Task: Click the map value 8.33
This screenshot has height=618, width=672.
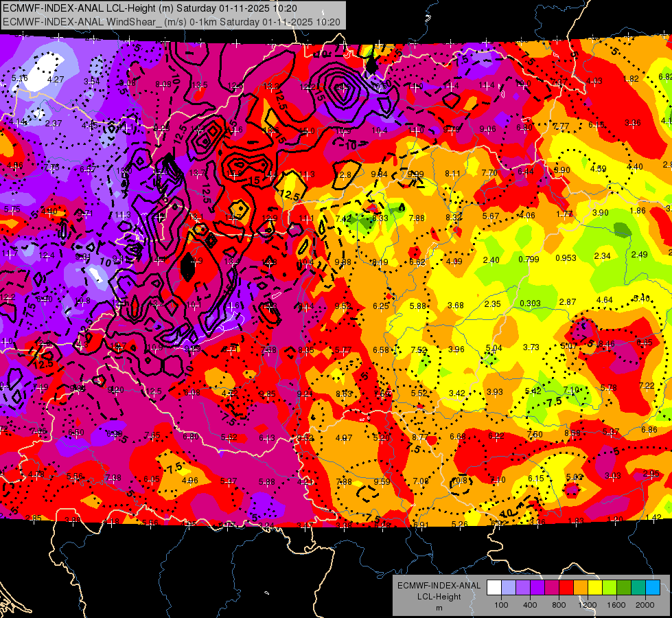Action: [x=380, y=218]
